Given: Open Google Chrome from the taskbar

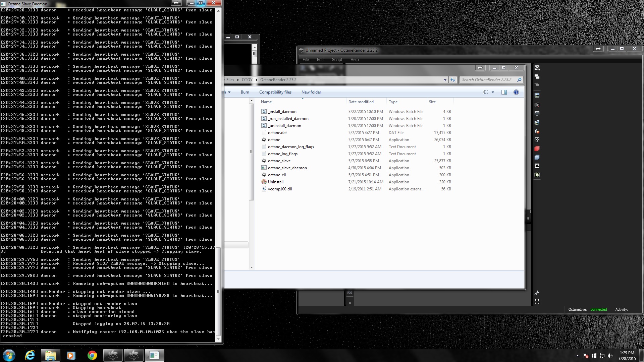Looking at the screenshot, I should (92, 355).
